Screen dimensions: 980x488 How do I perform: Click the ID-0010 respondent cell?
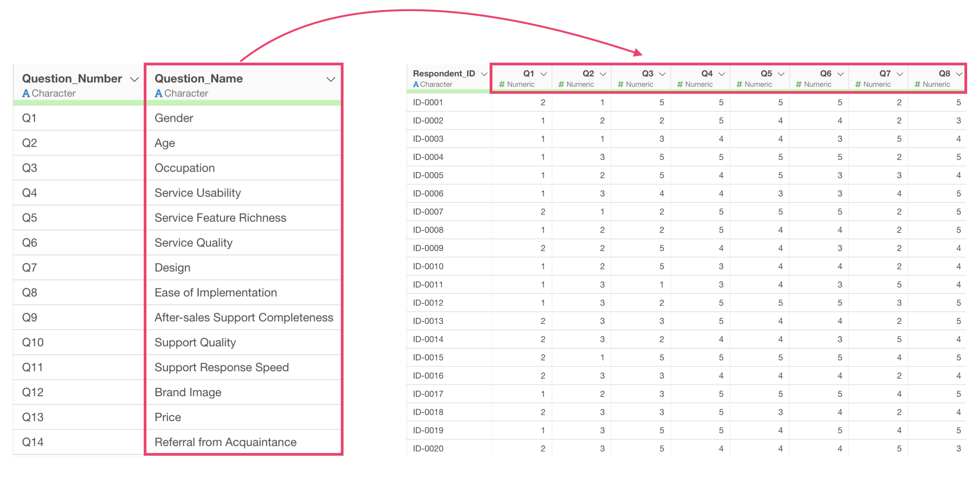point(428,267)
